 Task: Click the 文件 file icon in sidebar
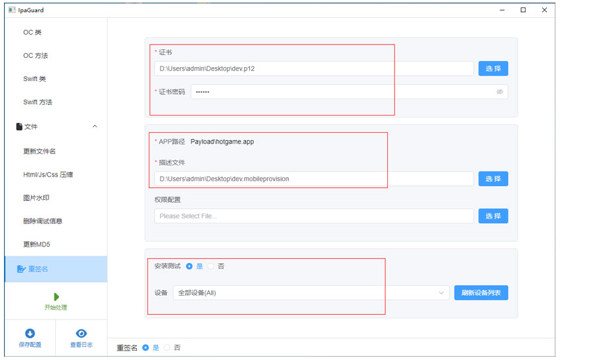[x=19, y=126]
